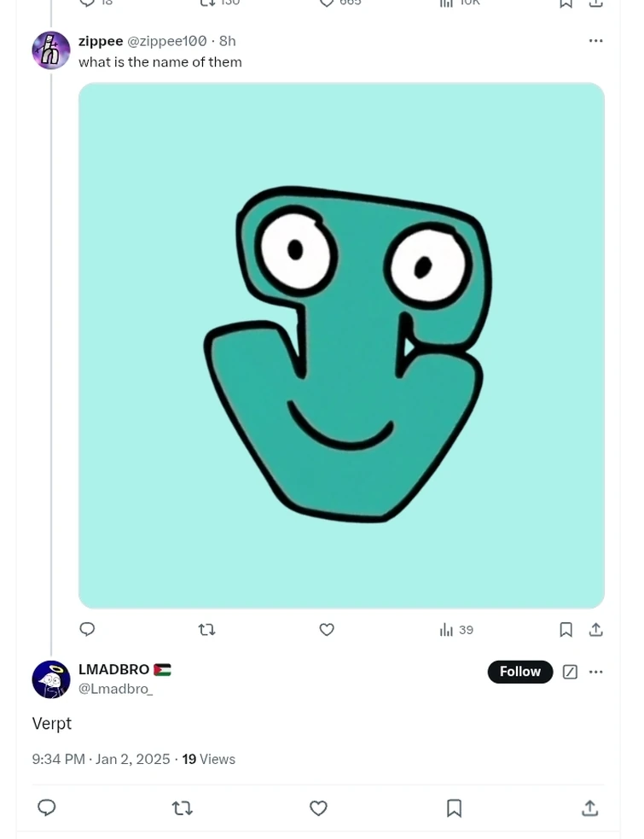Share the Verpt post
This screenshot has width=644, height=839.
tap(589, 807)
